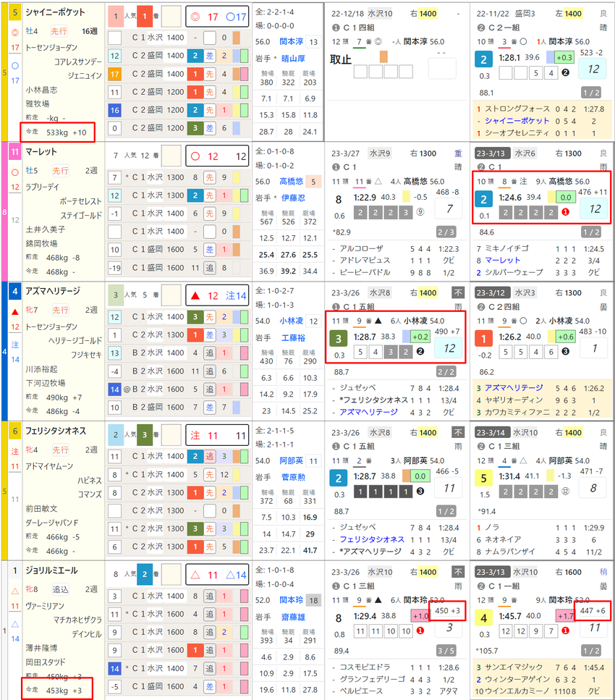
Task: Select prediction mark box ◎ 17 ○17
Action: 217,17
